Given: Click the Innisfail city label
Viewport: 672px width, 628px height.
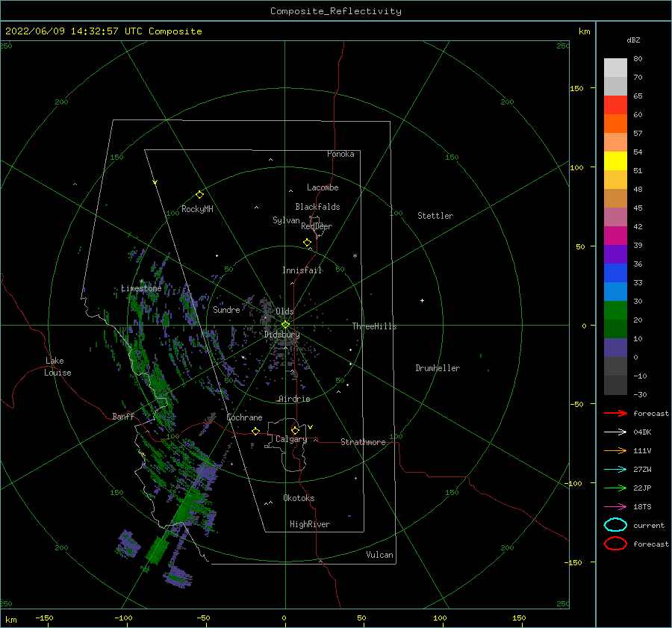Looking at the screenshot, I should click(302, 270).
